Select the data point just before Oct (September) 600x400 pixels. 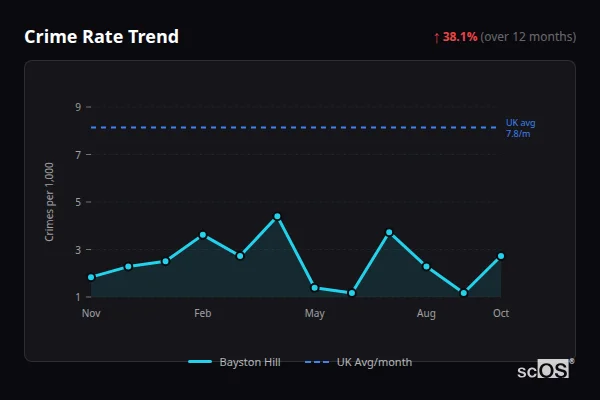coord(464,293)
